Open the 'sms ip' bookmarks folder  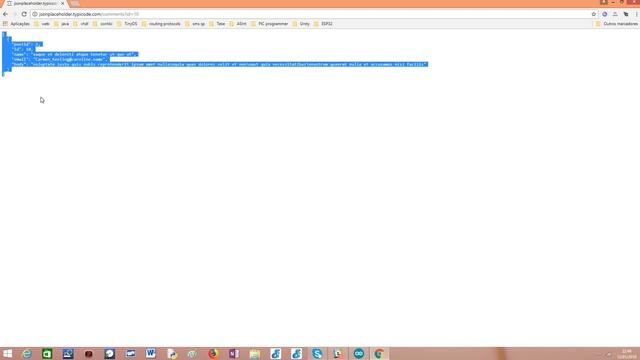(x=195, y=24)
